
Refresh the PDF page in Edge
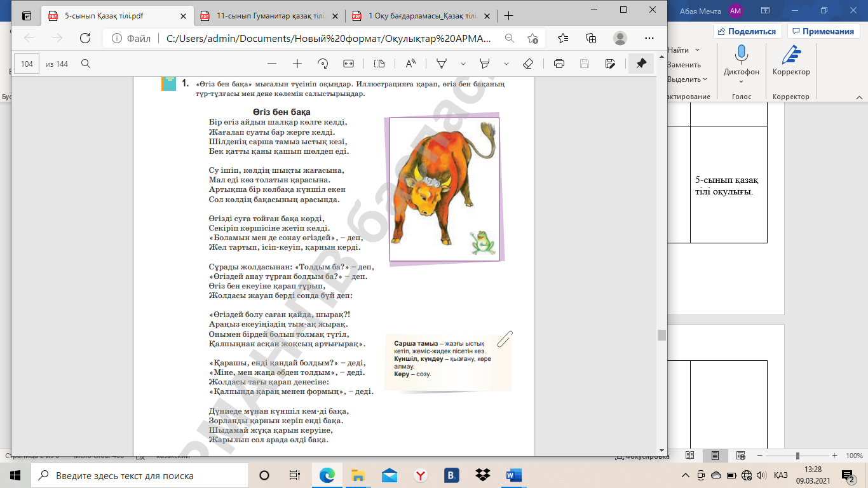(85, 38)
